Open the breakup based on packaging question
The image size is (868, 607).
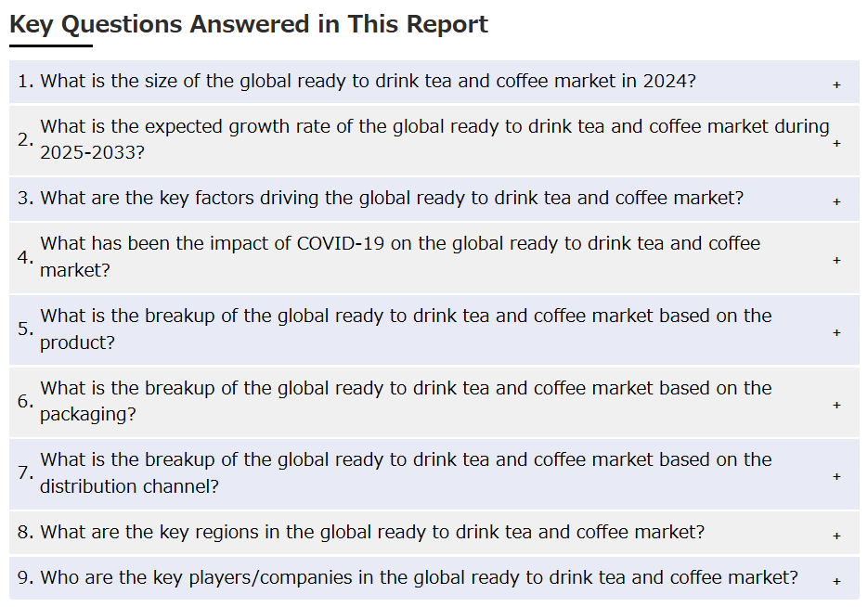click(434, 402)
